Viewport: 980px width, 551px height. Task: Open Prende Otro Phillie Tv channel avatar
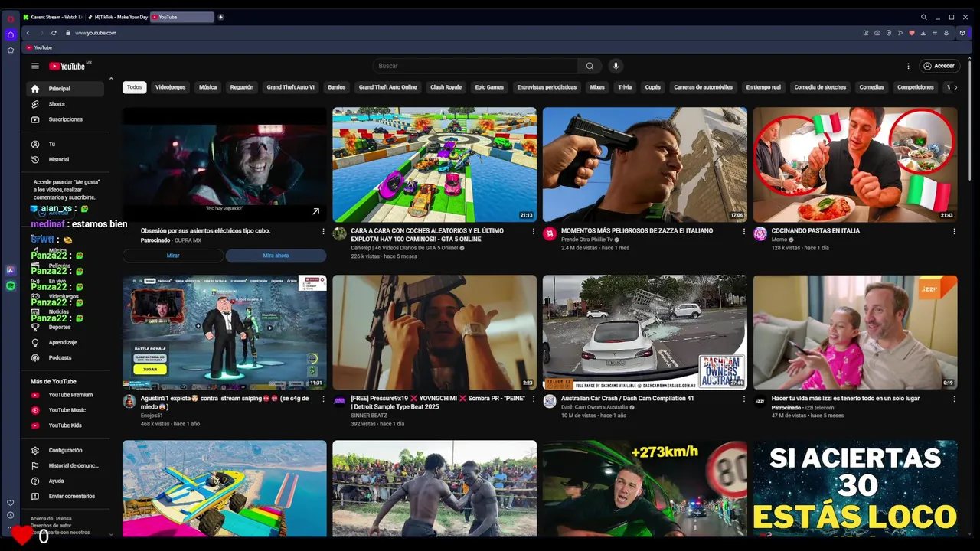pyautogui.click(x=550, y=234)
